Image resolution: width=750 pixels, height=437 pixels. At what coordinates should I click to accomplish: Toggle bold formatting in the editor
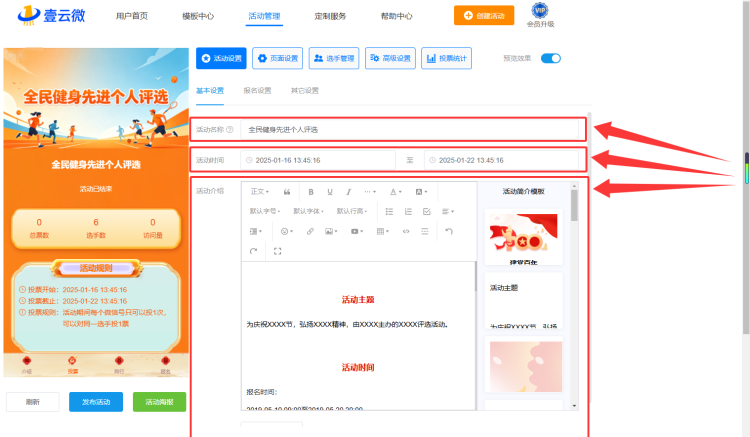[311, 192]
